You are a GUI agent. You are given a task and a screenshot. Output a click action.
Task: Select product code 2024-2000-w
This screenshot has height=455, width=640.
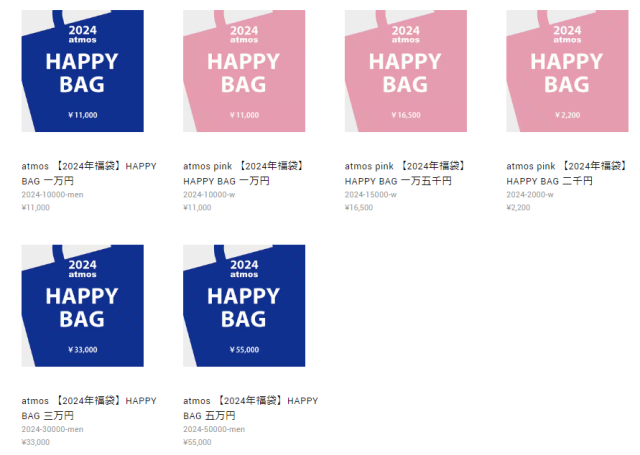pos(530,195)
